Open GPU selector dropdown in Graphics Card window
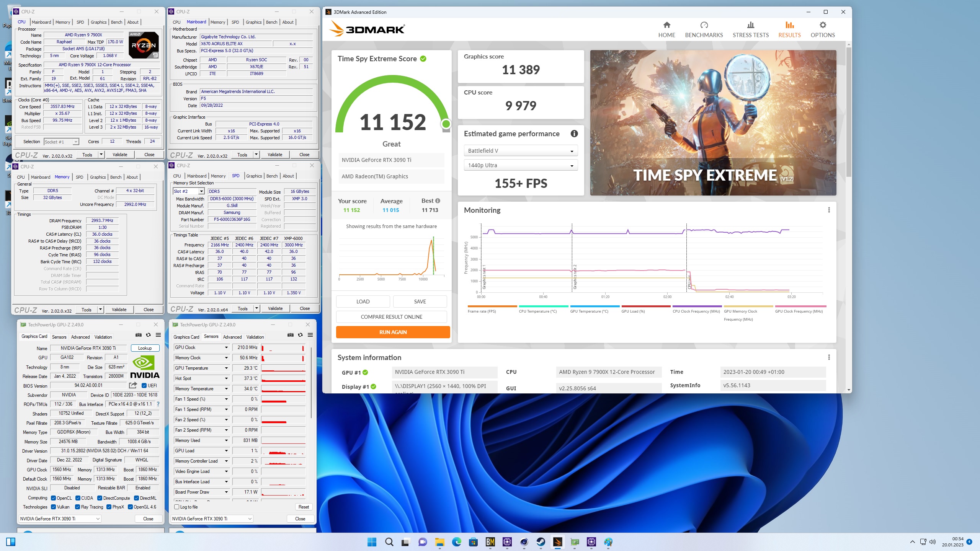Screen dimensions: 980x551 pyautogui.click(x=60, y=519)
